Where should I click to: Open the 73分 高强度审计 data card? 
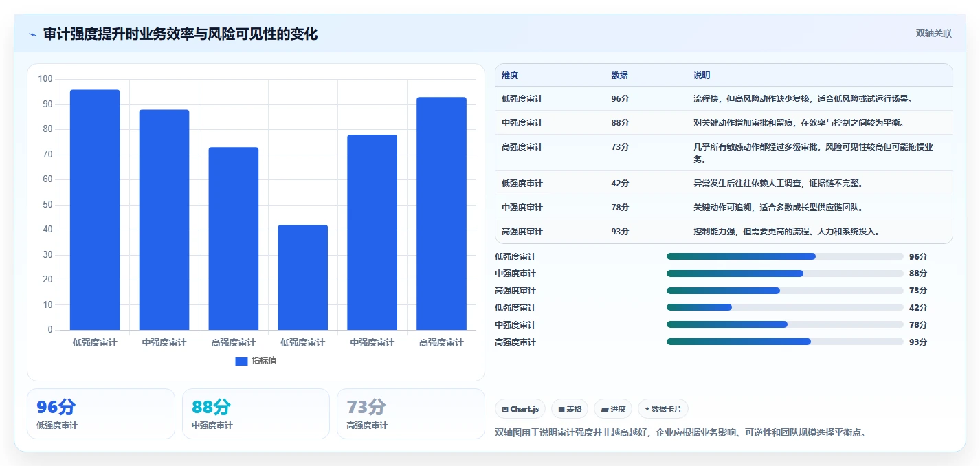coord(411,414)
